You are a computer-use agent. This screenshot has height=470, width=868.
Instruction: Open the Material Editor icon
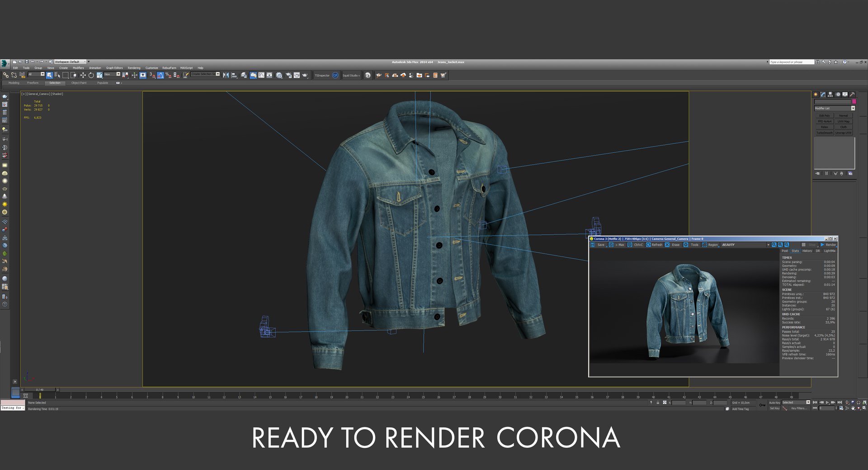point(279,75)
